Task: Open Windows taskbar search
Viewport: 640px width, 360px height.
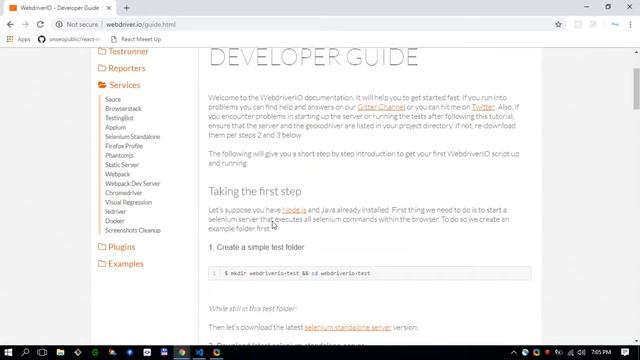Action: [25, 352]
